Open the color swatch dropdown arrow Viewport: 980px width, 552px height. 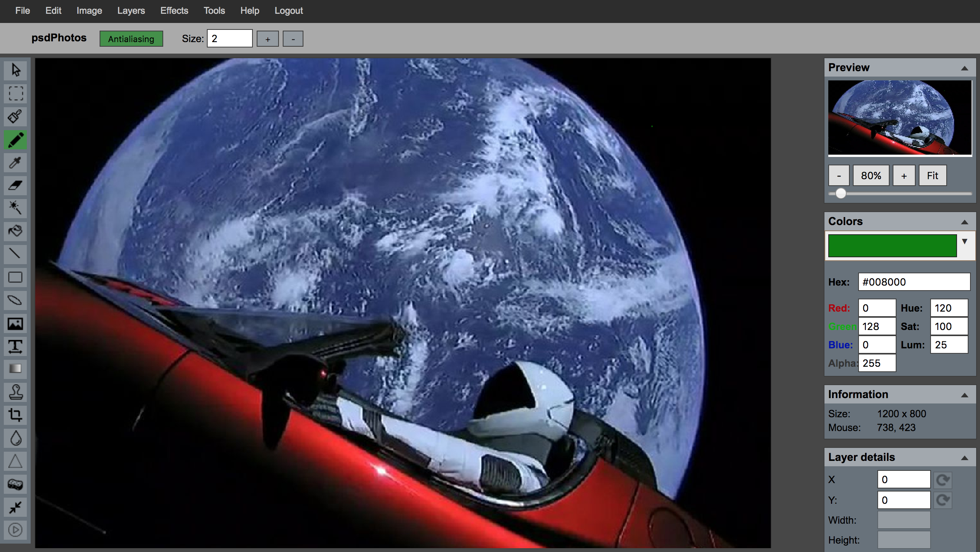(964, 242)
